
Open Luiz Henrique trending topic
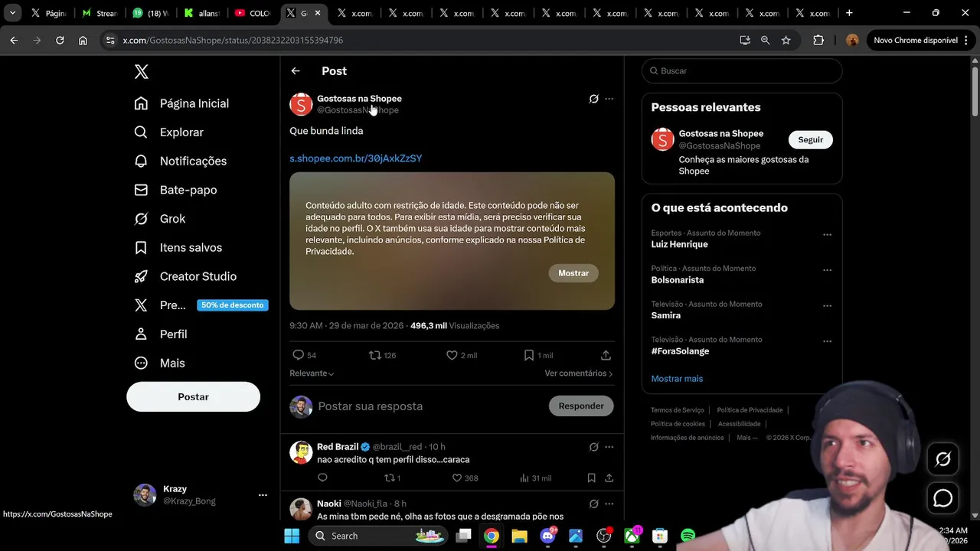679,245
